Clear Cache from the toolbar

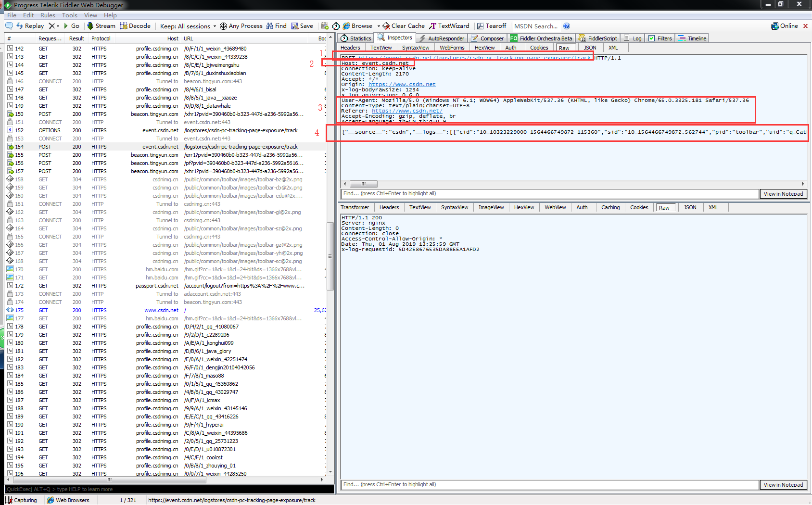404,26
